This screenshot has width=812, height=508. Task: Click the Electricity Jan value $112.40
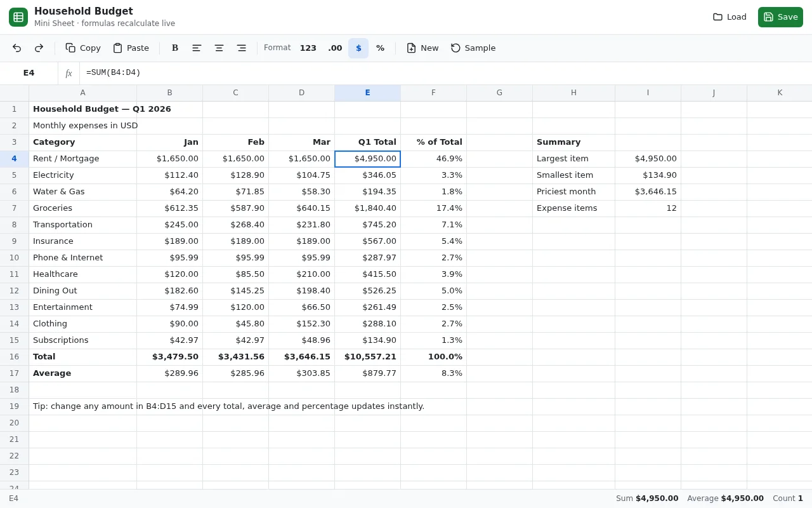click(169, 175)
